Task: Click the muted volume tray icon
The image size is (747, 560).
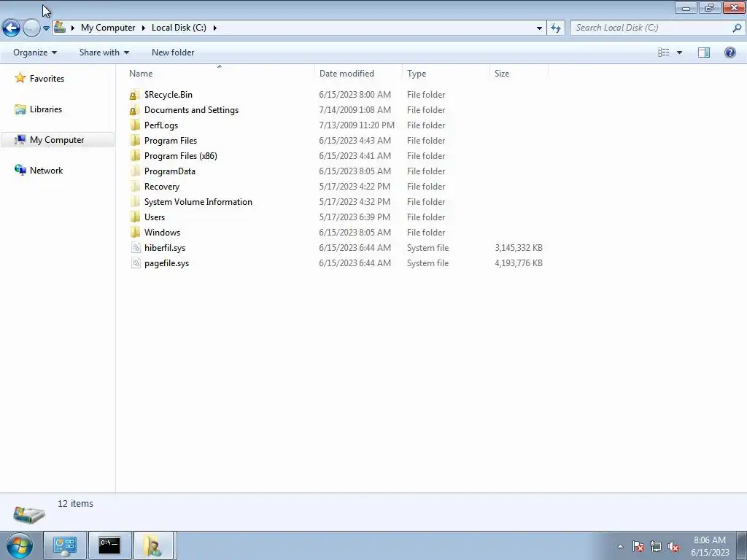Action: tap(673, 546)
